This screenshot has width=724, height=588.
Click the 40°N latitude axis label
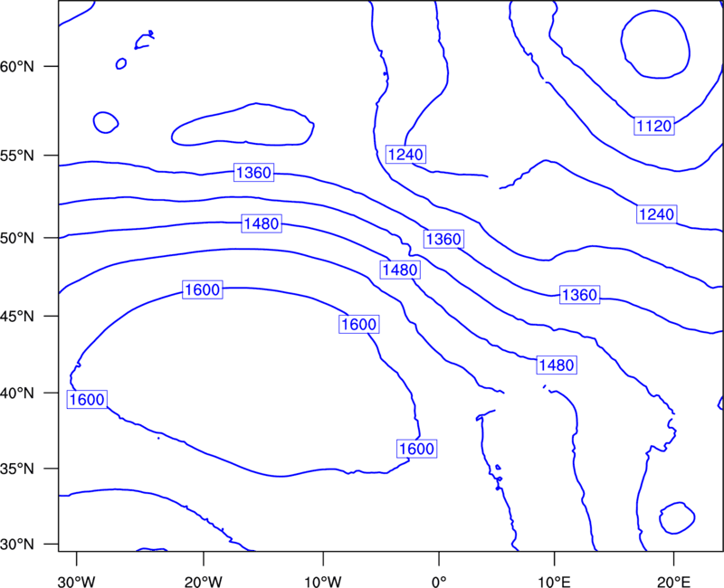17,393
